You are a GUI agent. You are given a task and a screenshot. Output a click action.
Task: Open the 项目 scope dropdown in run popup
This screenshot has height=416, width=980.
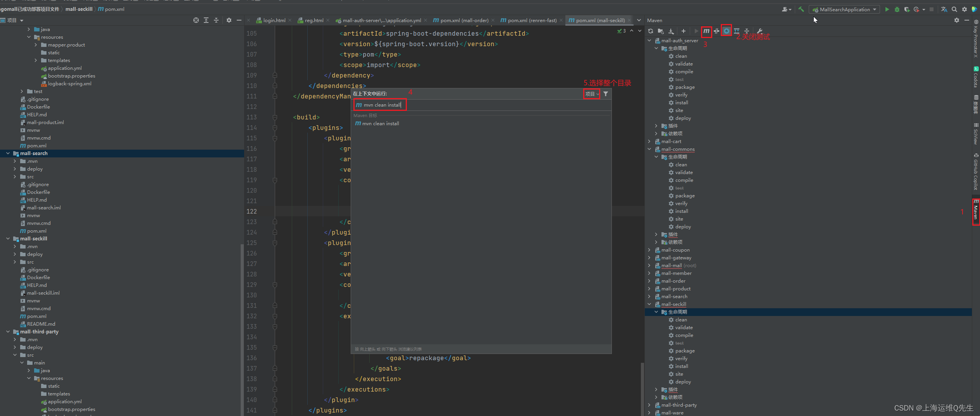(x=592, y=94)
